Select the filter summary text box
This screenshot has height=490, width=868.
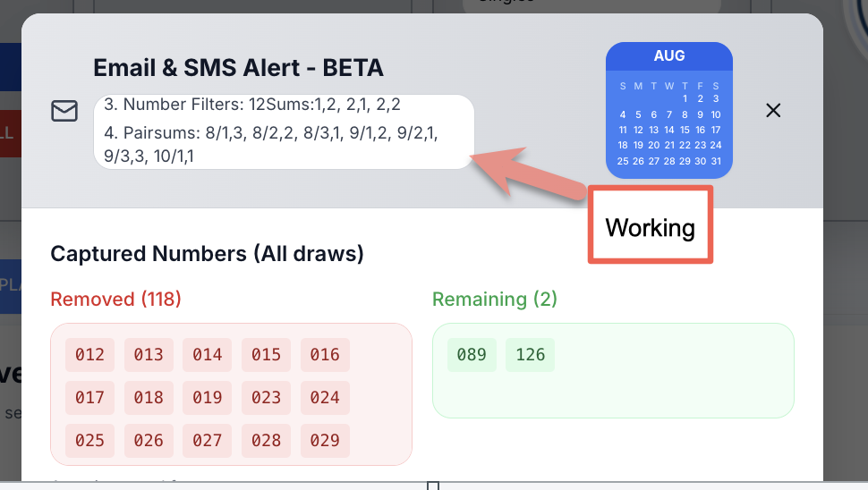(x=284, y=131)
